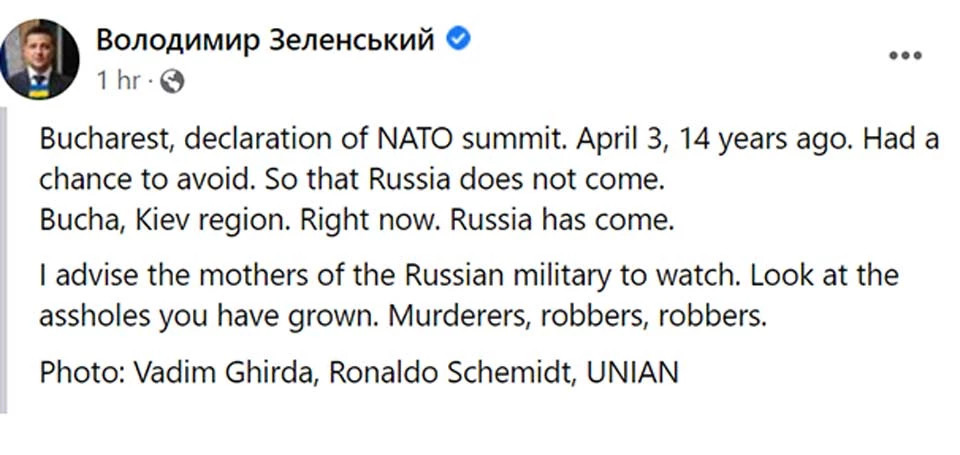Screen dimensions: 960x455
Task: Click the "1 hr" post timestamp
Action: pyautogui.click(x=119, y=80)
